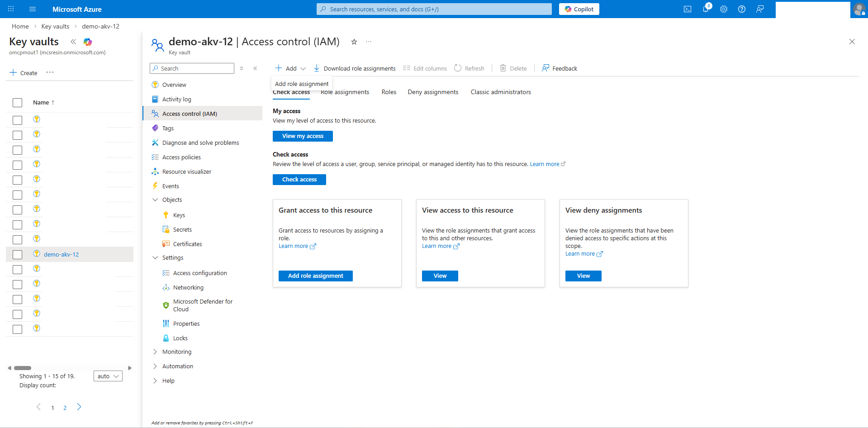Open Microsoft Defender for Cloud settings
Viewport: 868px width, 428px height.
(x=202, y=305)
